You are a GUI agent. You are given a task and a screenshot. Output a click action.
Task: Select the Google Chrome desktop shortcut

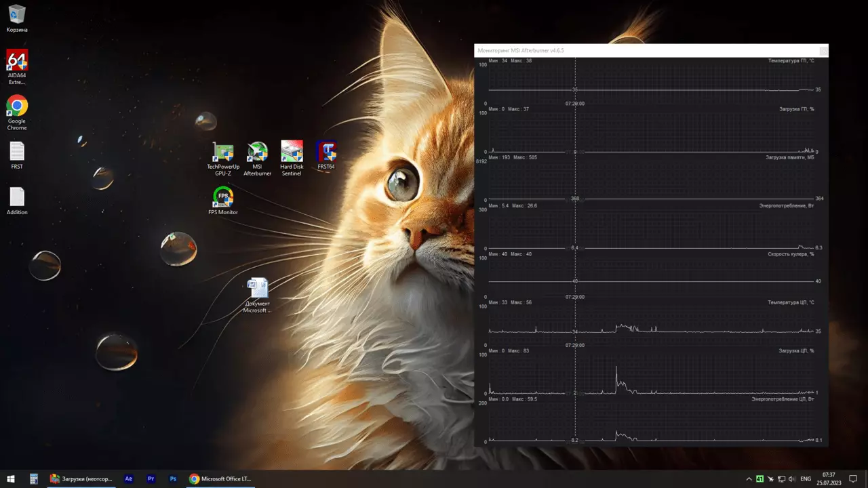pos(17,113)
